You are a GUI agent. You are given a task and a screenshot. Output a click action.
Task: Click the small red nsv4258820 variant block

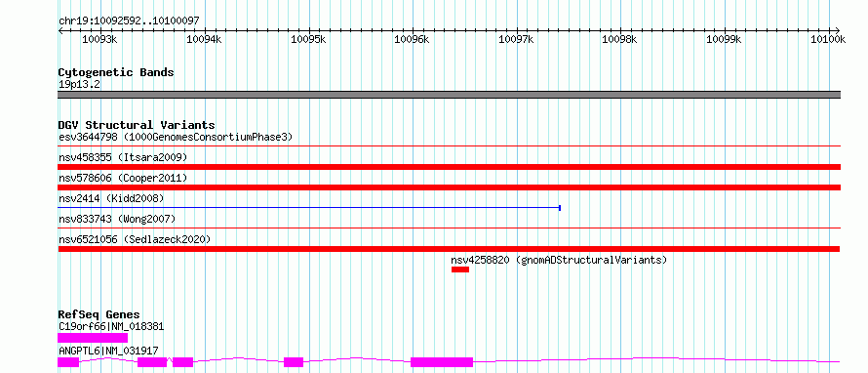pyautogui.click(x=460, y=269)
